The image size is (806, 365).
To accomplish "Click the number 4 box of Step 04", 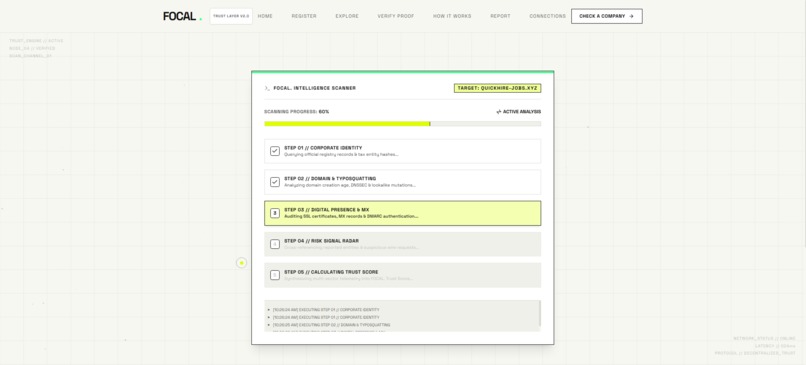I will point(275,244).
